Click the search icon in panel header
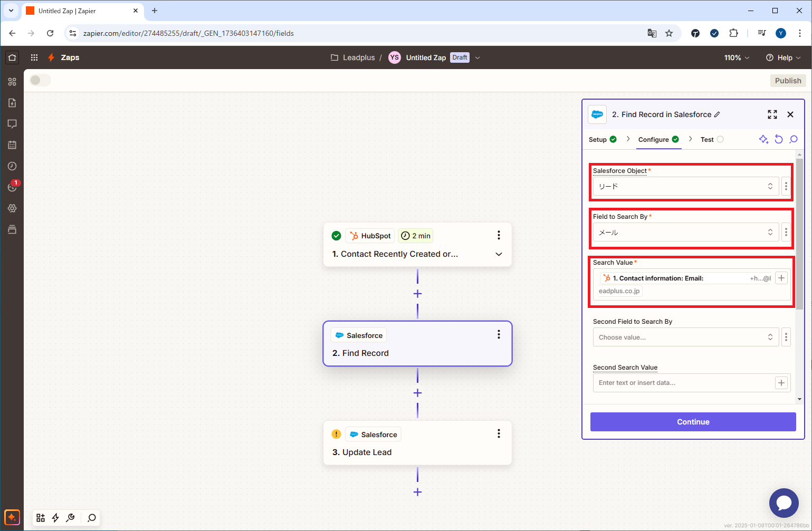The image size is (812, 531). (x=794, y=139)
